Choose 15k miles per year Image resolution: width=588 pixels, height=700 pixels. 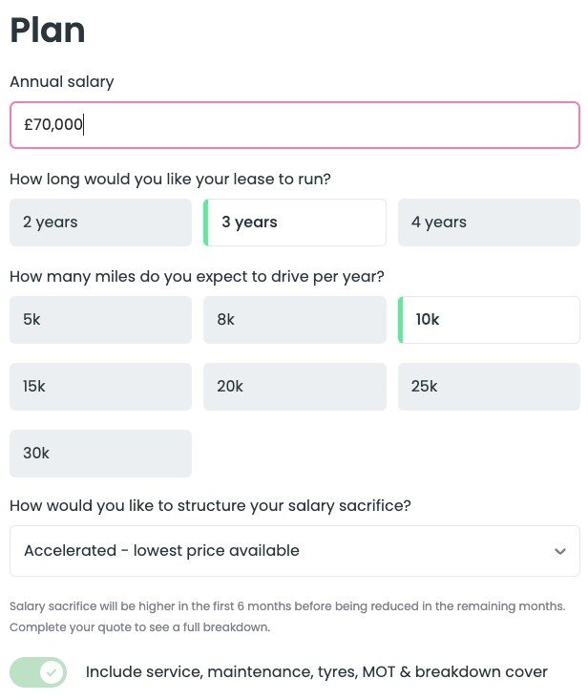(x=100, y=387)
